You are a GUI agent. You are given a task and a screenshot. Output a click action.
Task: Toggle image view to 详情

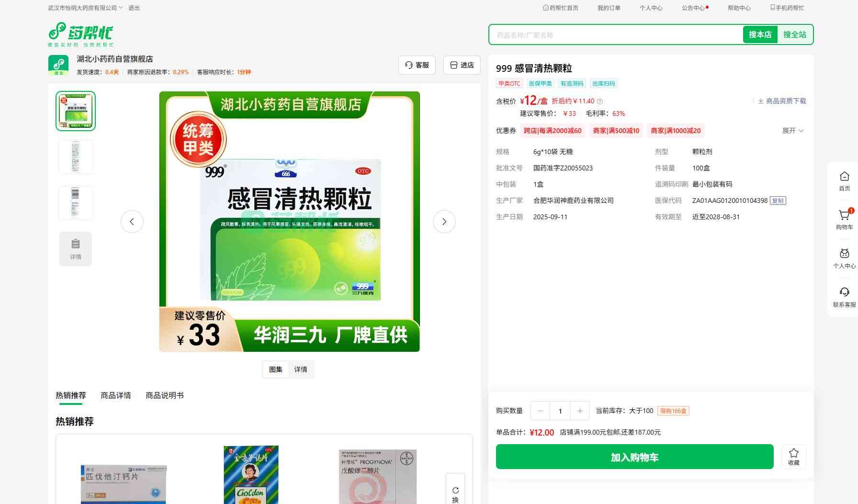click(x=301, y=370)
